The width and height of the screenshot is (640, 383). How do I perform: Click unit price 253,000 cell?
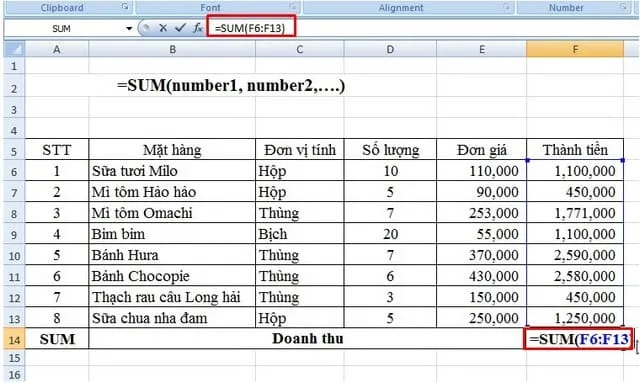482,213
